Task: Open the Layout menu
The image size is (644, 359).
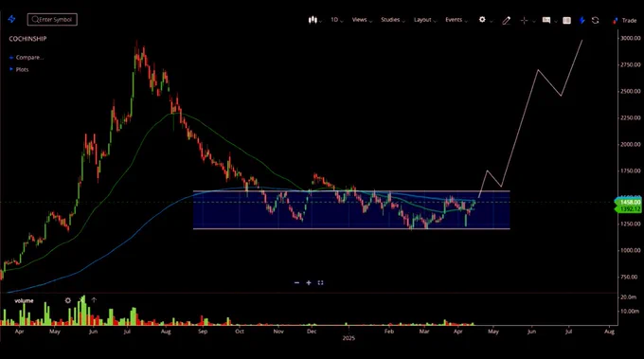Action: pyautogui.click(x=425, y=20)
